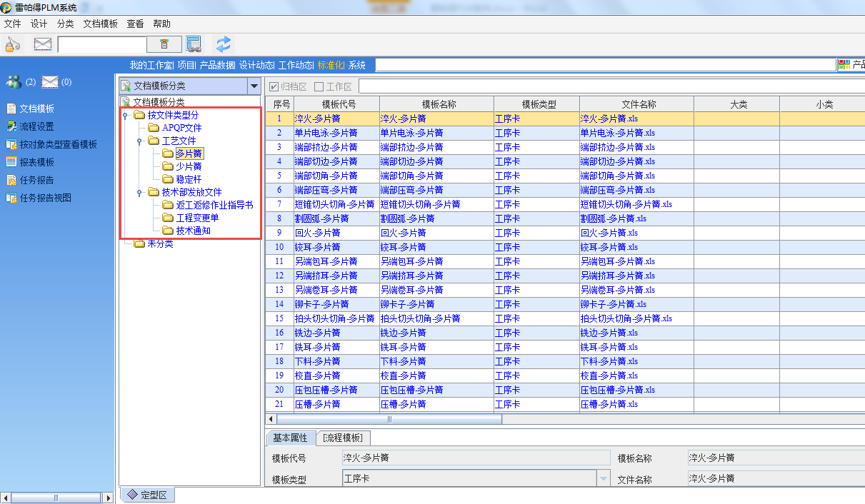This screenshot has width=865, height=504.
Task: Click the colored grid icon at top right
Action: pos(844,65)
